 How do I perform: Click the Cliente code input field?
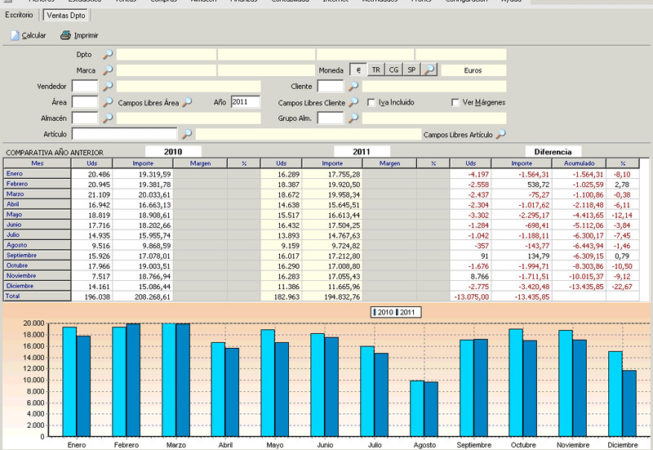pyautogui.click(x=331, y=86)
